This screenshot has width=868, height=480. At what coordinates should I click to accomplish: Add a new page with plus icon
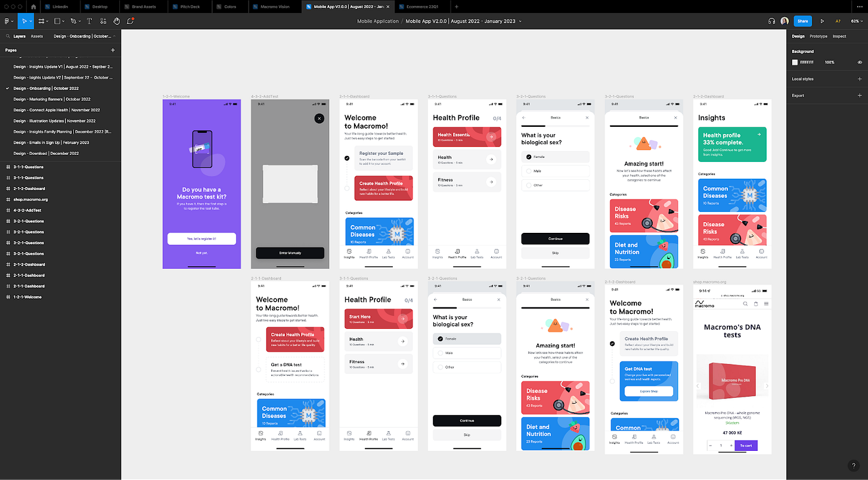113,51
